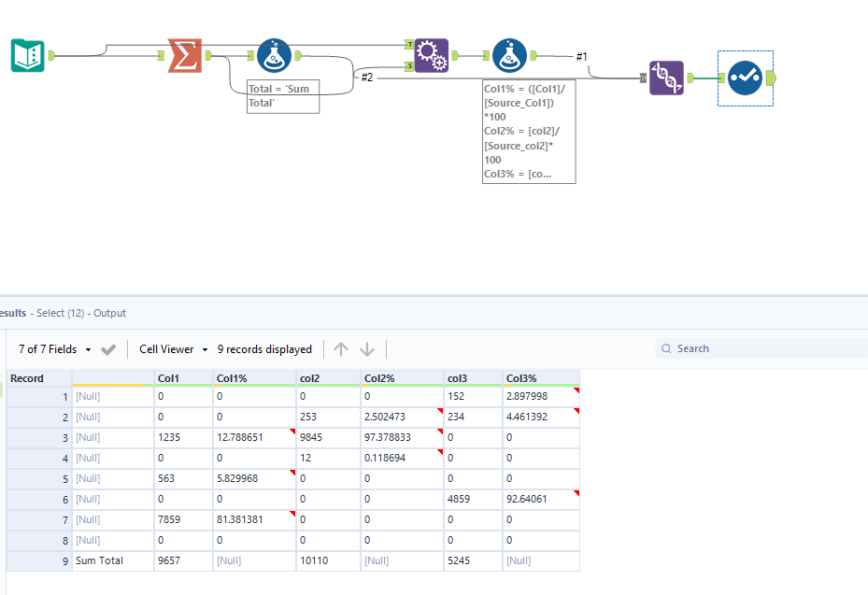Open the first Formula tool
Screen dimensions: 868x595
[x=274, y=54]
